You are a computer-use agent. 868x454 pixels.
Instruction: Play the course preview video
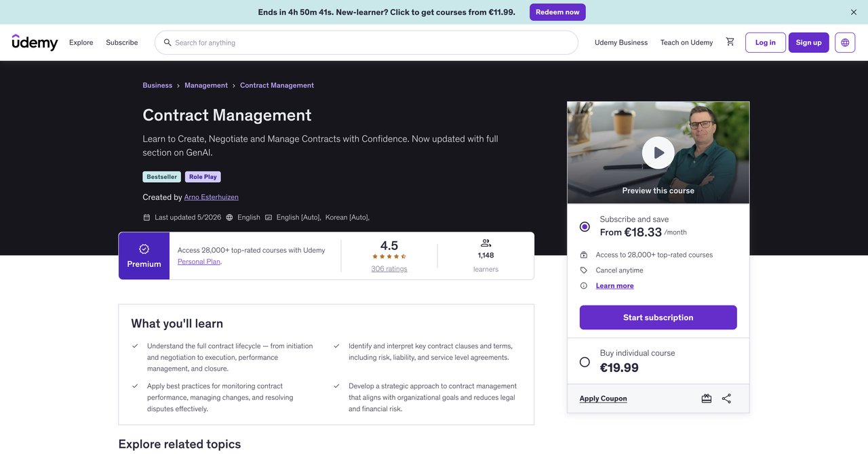tap(658, 153)
